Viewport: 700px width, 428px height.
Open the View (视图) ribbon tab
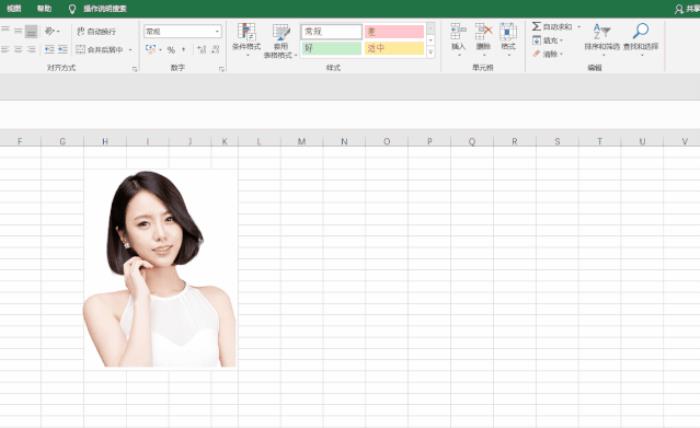13,8
